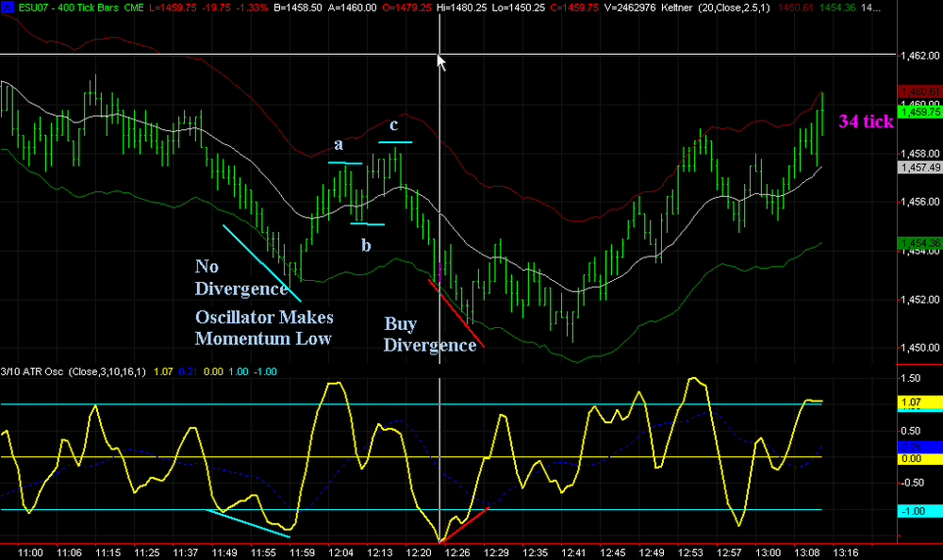943x560 pixels.
Task: Open the 3/10 ATR Osc study label
Action: [73, 371]
